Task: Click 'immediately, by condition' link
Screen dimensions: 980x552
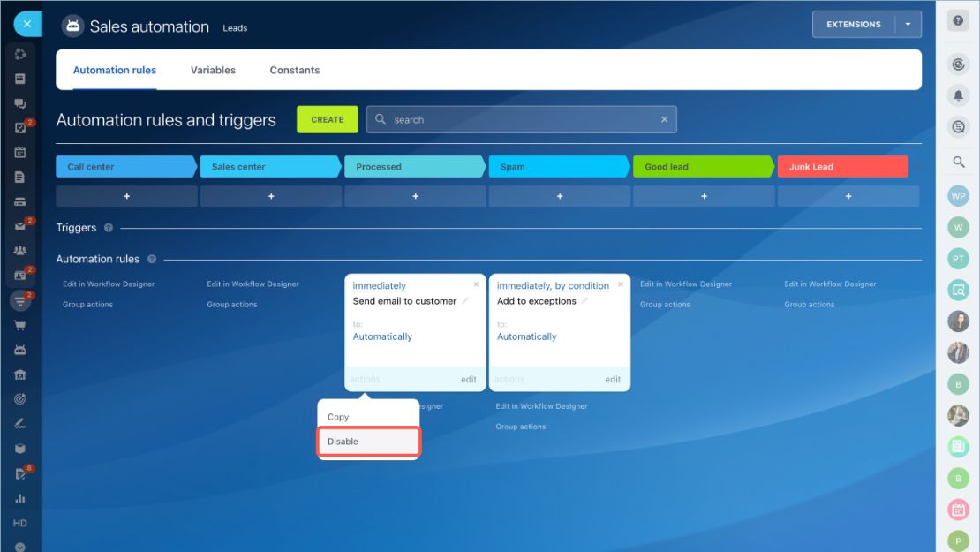Action: coord(553,285)
